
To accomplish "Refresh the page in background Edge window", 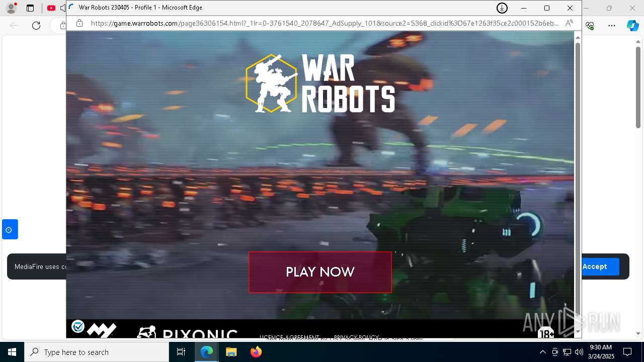I will [36, 25].
